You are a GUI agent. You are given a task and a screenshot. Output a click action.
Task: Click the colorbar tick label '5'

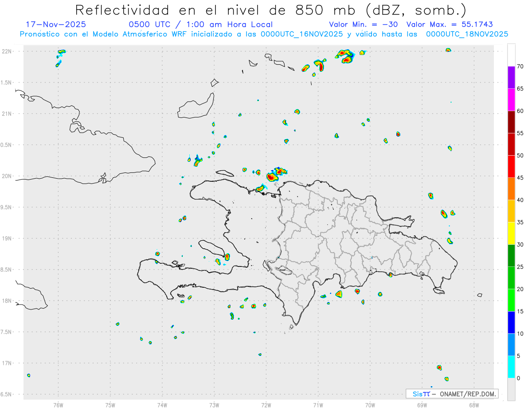(x=519, y=356)
